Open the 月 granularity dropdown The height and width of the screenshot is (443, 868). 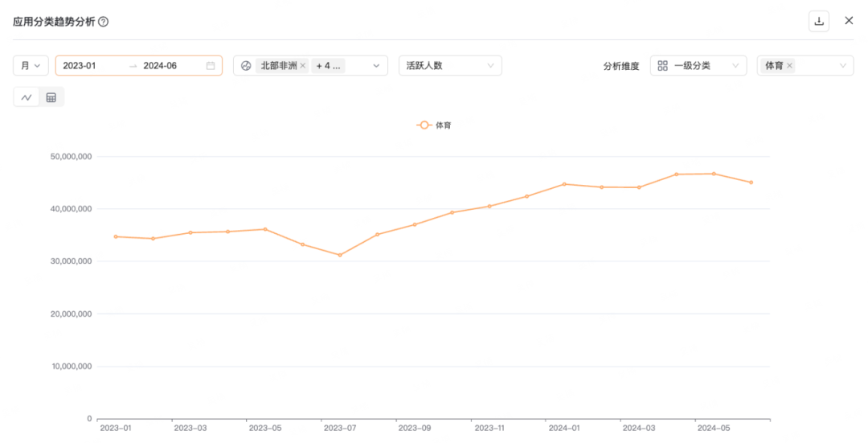coord(31,66)
